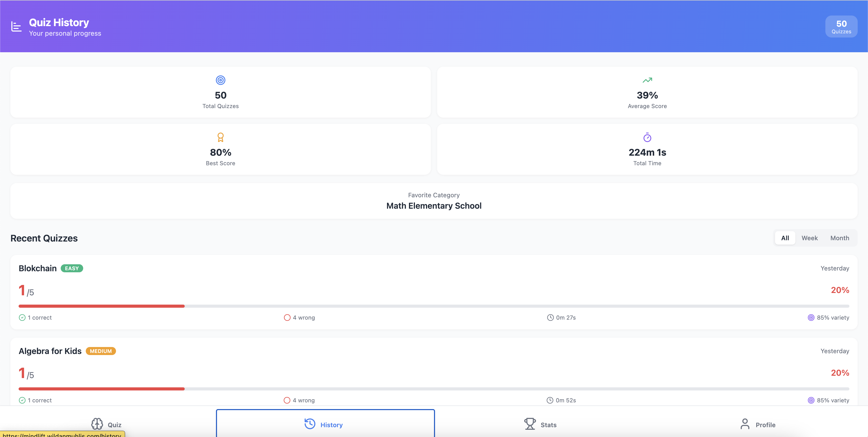868x437 pixels.
Task: Click the Average Score trend arrow icon
Action: pyautogui.click(x=647, y=80)
